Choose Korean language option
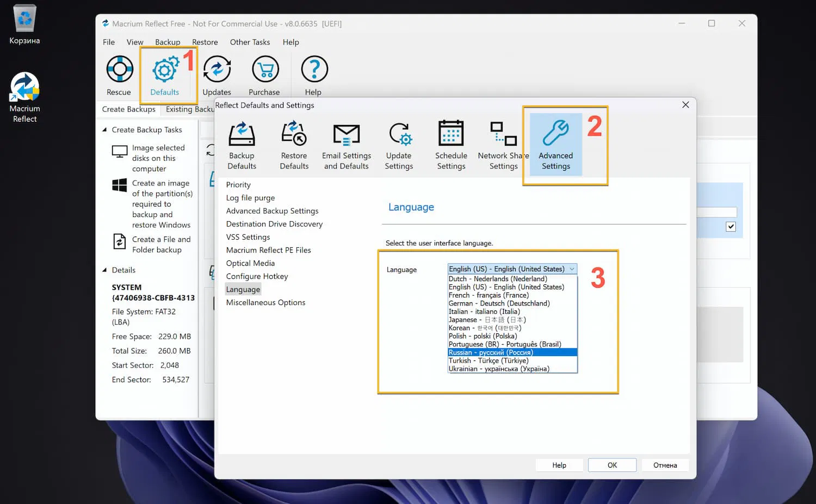816x504 pixels. [x=512, y=328]
